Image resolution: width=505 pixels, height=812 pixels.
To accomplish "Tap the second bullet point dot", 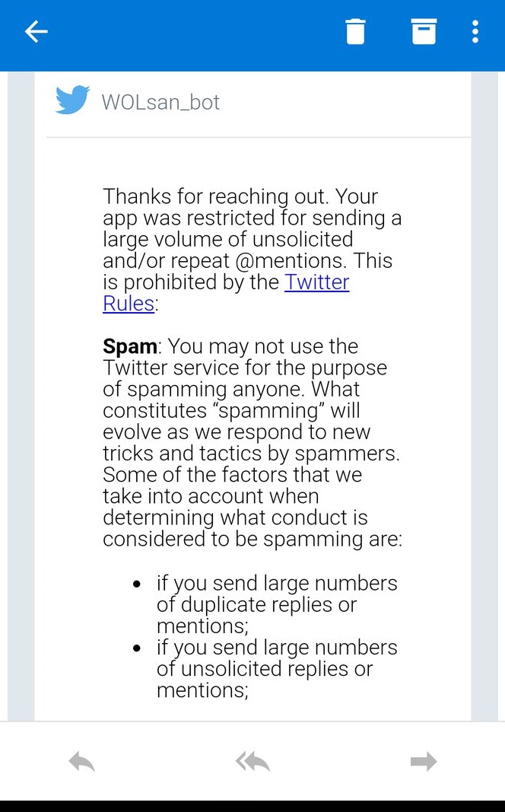I will (137, 648).
